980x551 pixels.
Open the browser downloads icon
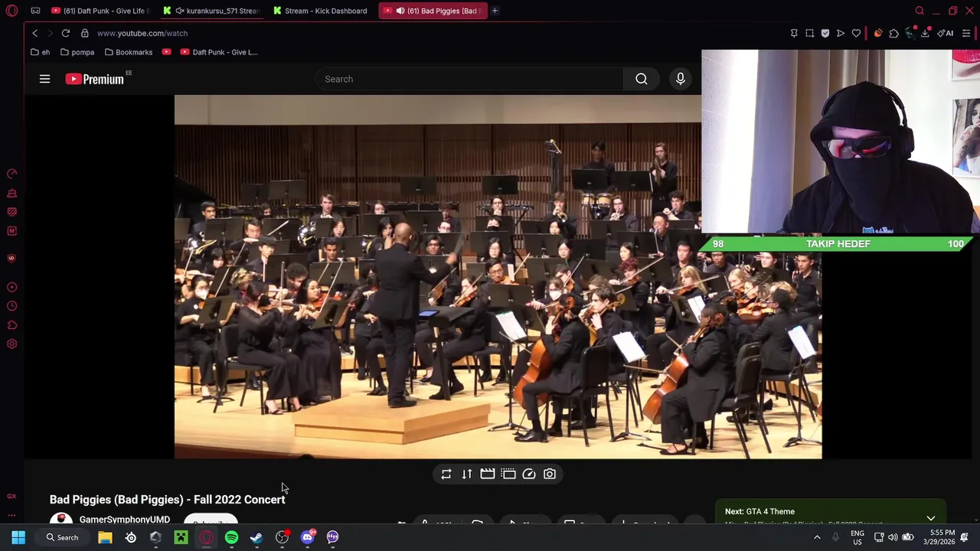coord(926,33)
